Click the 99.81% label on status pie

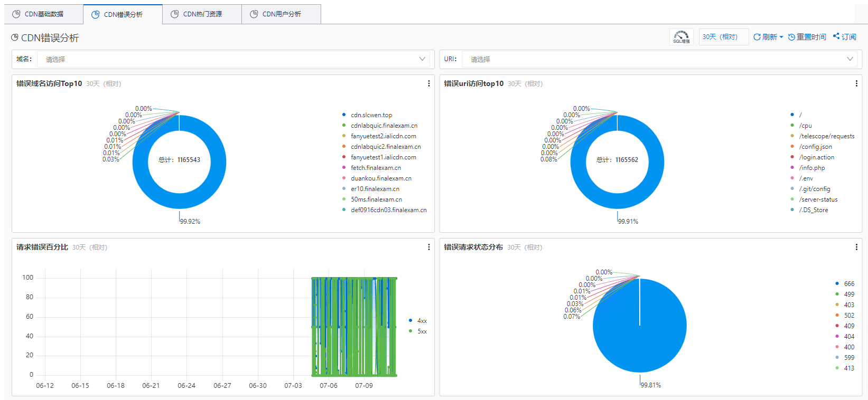(x=651, y=385)
